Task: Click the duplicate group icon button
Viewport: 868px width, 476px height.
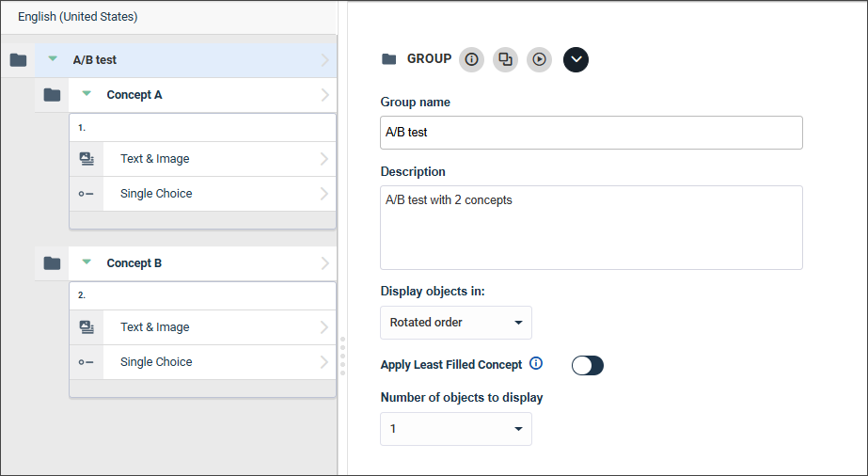Action: (x=505, y=59)
